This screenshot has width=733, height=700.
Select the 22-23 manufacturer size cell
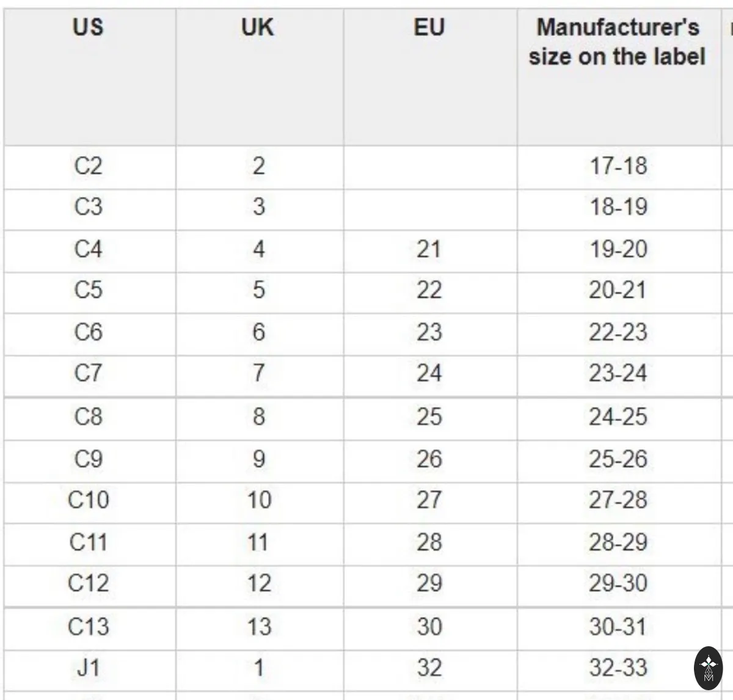pos(619,335)
